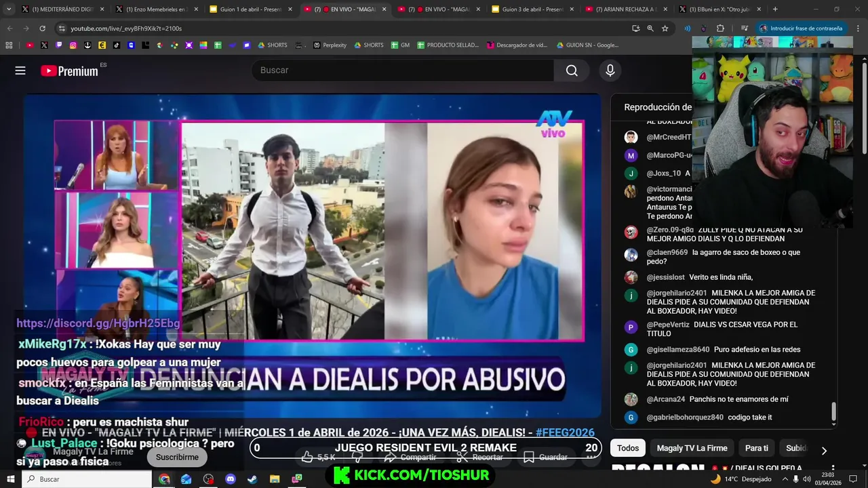Select the Magaly TV La Firme chip
Image resolution: width=868 pixels, height=488 pixels.
(692, 448)
